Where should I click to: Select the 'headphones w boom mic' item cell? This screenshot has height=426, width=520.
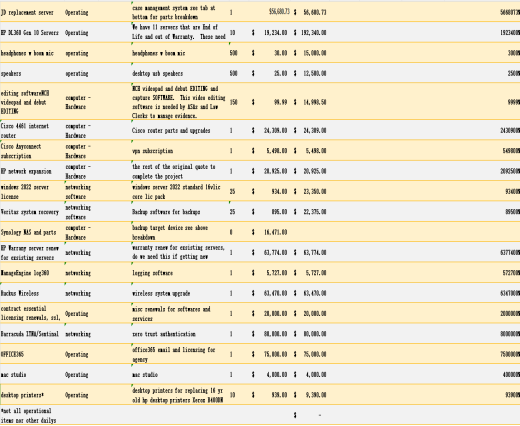pyautogui.click(x=32, y=53)
